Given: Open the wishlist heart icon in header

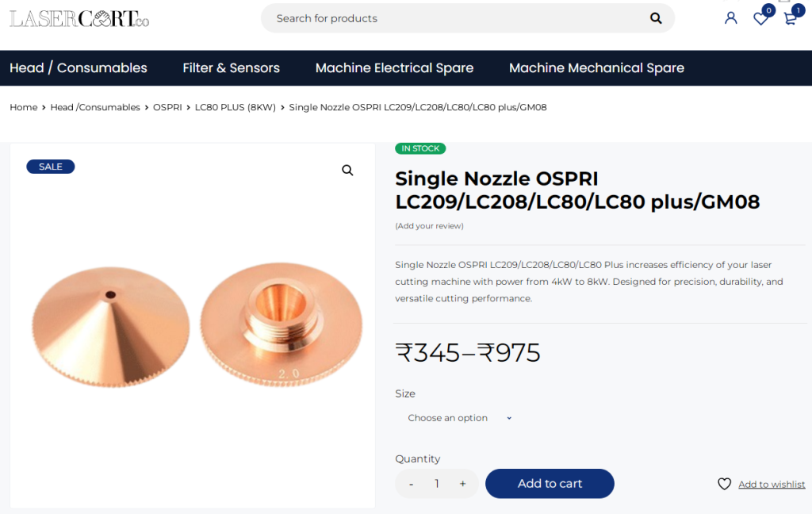Looking at the screenshot, I should (760, 18).
